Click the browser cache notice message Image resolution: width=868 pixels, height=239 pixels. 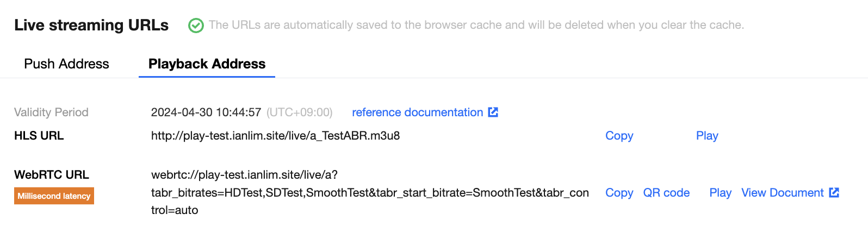476,25
